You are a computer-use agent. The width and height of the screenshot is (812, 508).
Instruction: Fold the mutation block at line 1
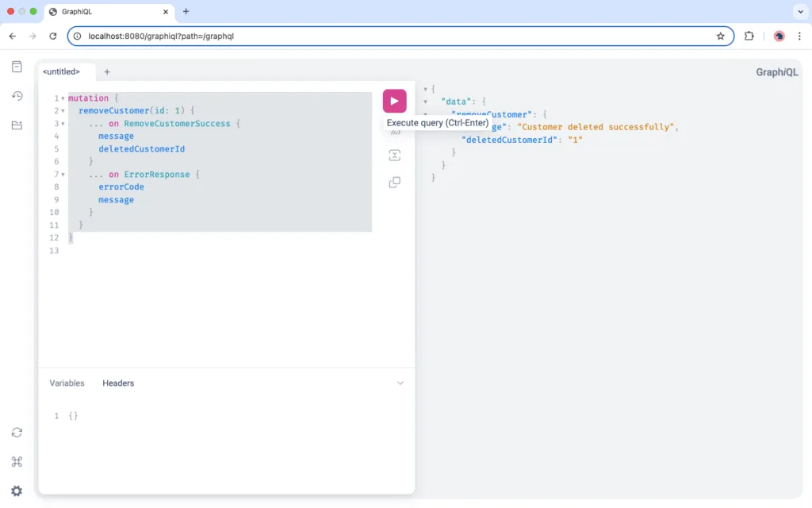pos(63,98)
